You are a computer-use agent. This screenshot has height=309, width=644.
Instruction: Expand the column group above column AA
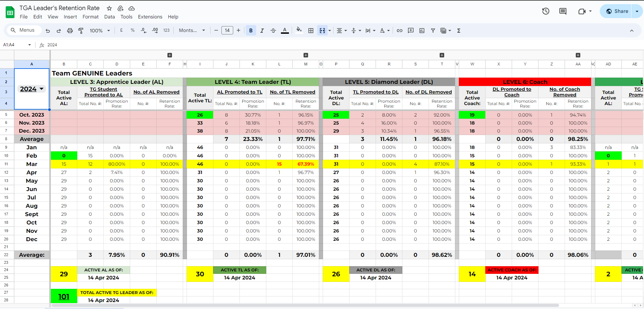tap(578, 55)
